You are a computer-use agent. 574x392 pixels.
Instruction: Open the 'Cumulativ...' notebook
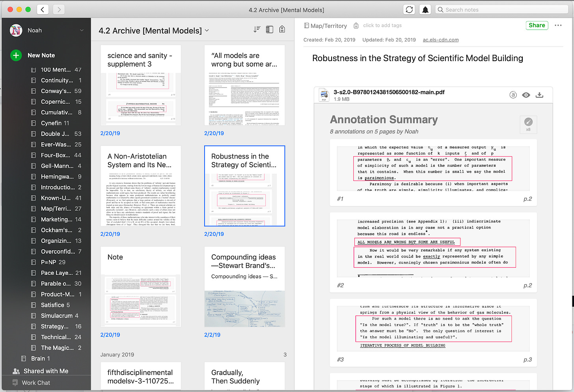click(x=56, y=112)
